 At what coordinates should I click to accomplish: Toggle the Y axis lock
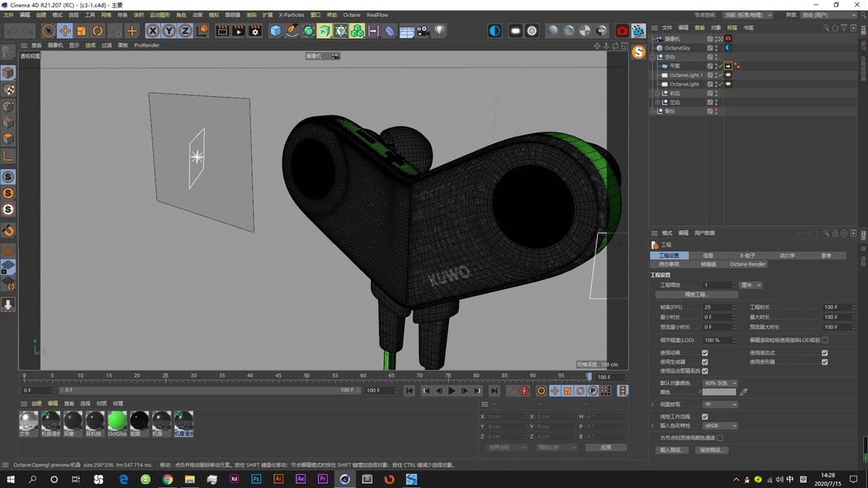[x=169, y=31]
